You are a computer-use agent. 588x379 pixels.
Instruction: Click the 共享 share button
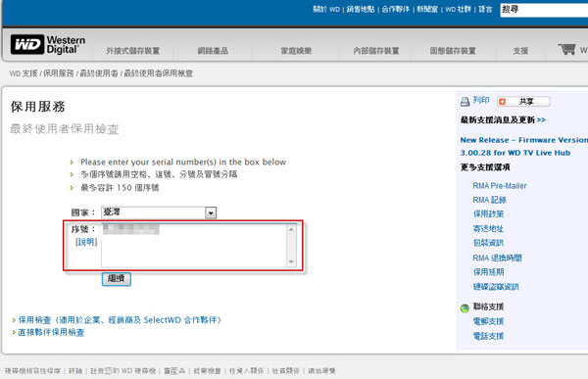click(x=523, y=102)
